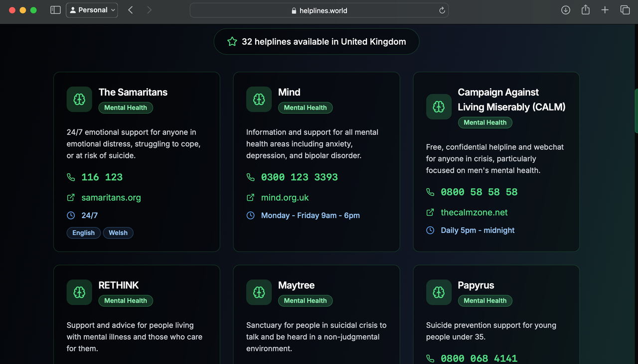Go back with the back arrow
Image resolution: width=638 pixels, height=364 pixels.
[x=131, y=10]
